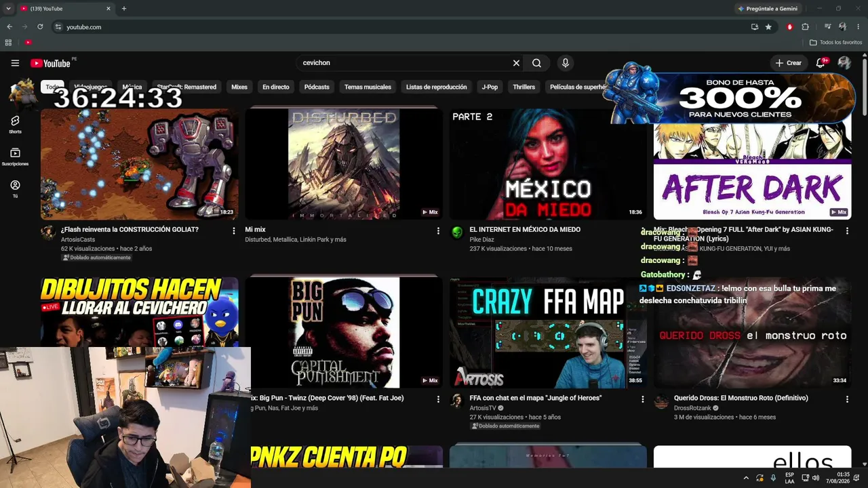868x488 pixels.
Task: Open YouTube notifications bell
Action: [821, 63]
